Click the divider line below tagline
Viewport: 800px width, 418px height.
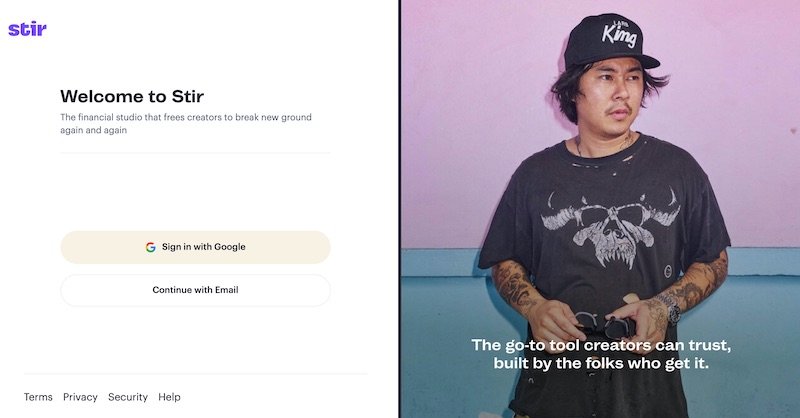tap(195, 153)
